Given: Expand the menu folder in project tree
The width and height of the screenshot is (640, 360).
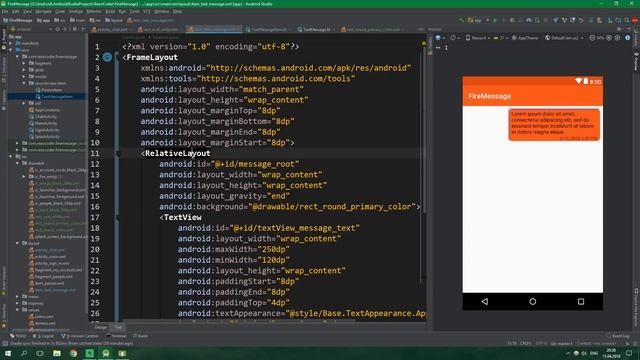Looking at the screenshot, I should (18, 297).
